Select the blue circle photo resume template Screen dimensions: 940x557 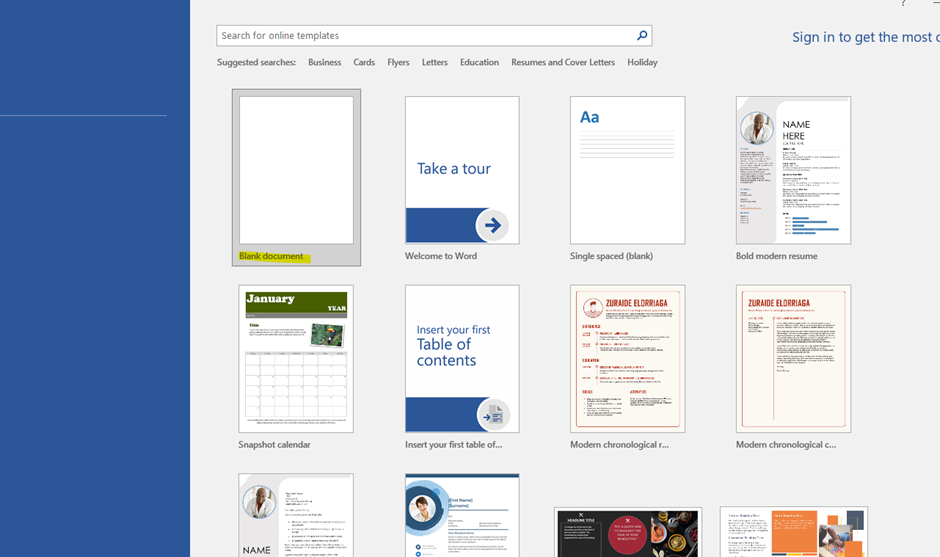point(462,516)
